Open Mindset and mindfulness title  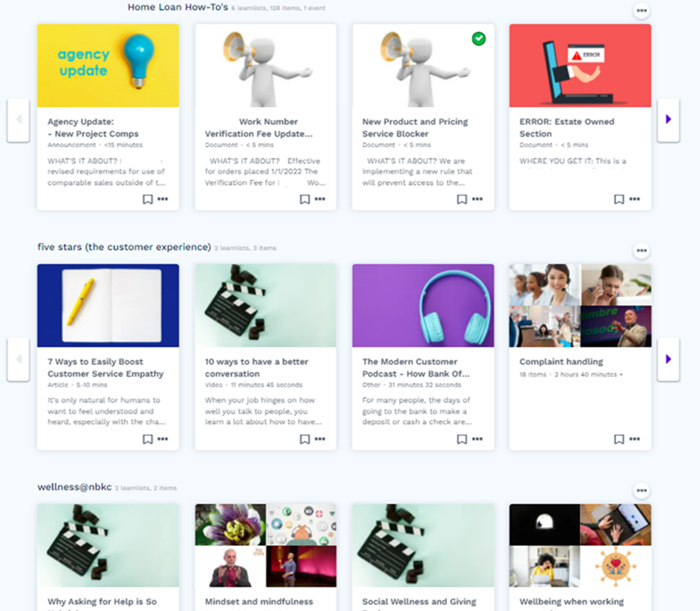tap(259, 602)
